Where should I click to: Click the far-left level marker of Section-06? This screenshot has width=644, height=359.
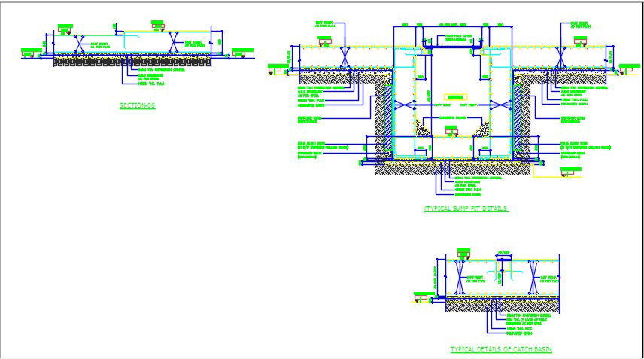click(x=32, y=53)
